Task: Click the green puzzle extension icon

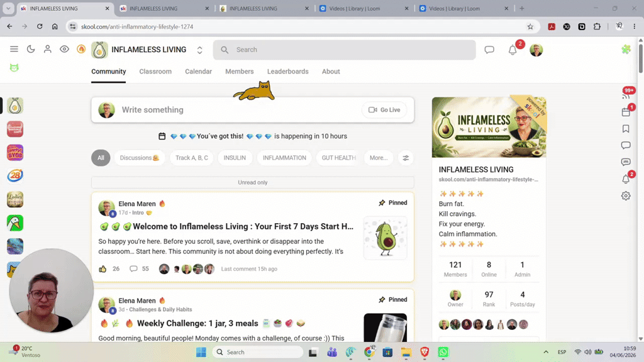Action: point(626,49)
